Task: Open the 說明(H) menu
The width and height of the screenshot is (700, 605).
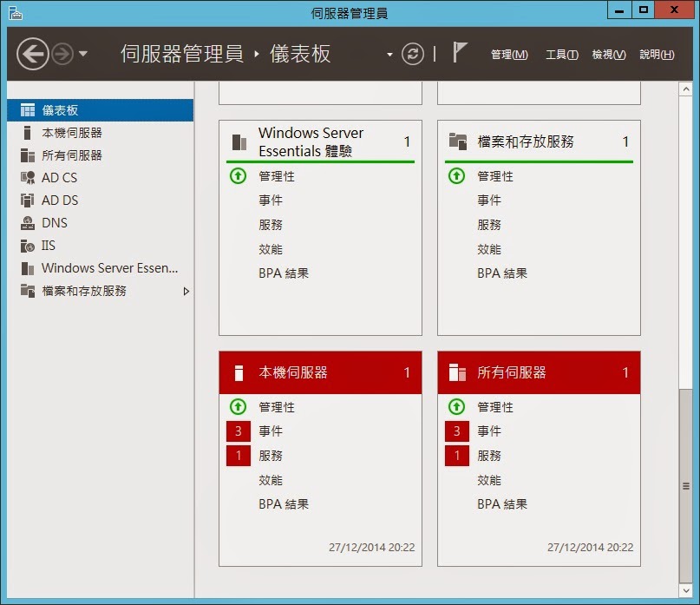Action: click(x=657, y=55)
